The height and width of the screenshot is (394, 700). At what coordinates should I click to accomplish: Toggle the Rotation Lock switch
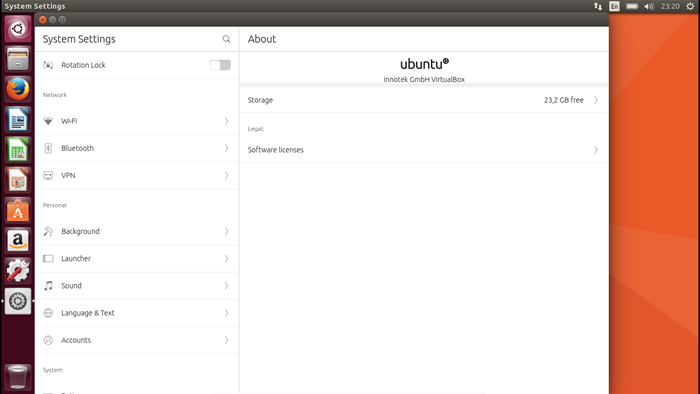(x=220, y=65)
